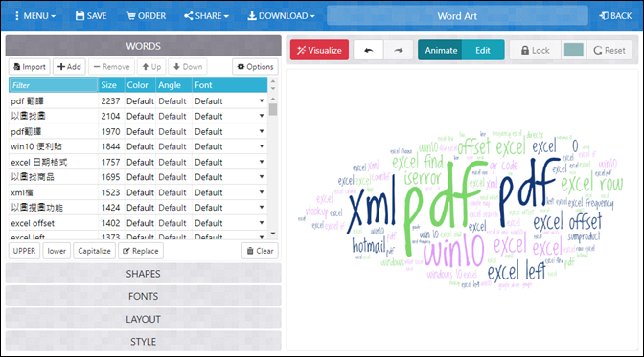The height and width of the screenshot is (357, 644).
Task: Open font dropdown for size 2237 row
Action: [x=262, y=100]
